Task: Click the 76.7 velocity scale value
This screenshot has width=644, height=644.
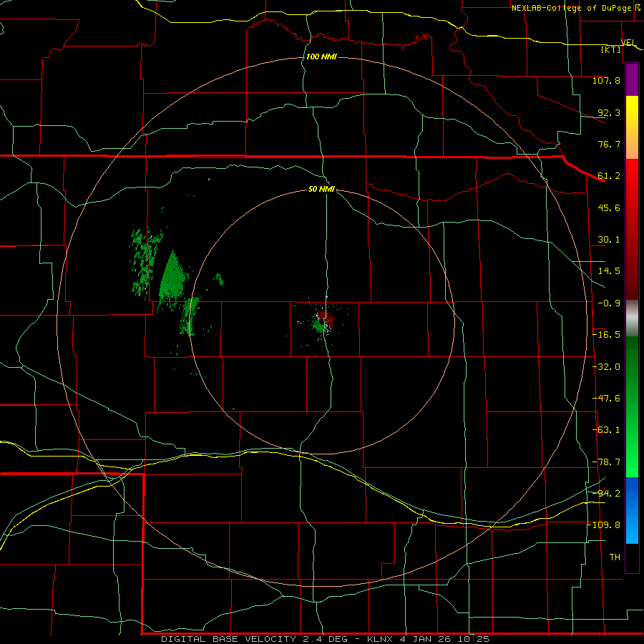Action: click(609, 144)
